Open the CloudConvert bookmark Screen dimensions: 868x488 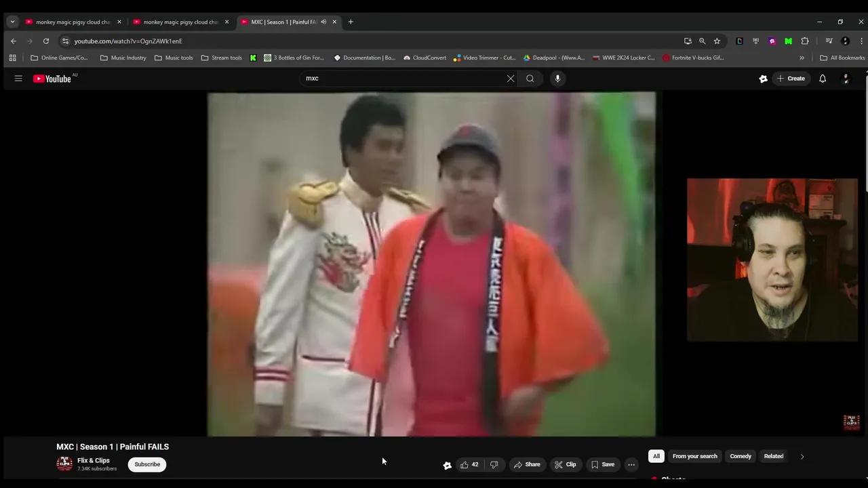click(425, 58)
